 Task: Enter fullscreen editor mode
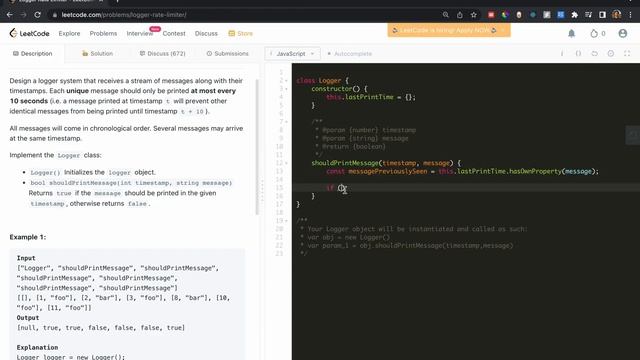coord(627,53)
